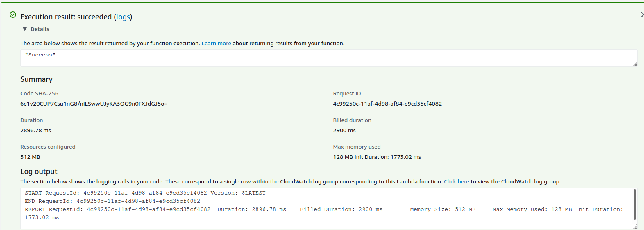The width and height of the screenshot is (644, 230).
Task: Click the Summary section heading
Action: click(36, 79)
